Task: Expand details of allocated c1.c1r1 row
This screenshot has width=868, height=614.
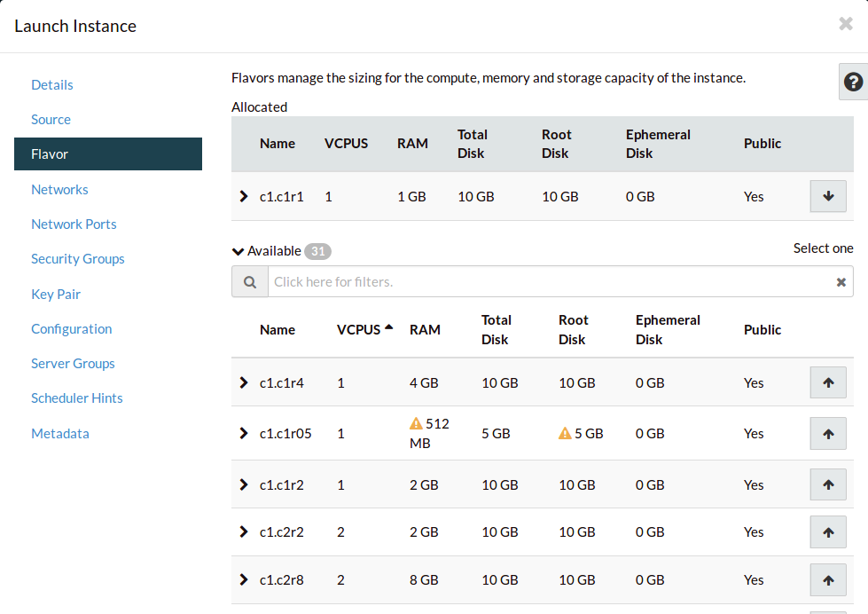Action: pyautogui.click(x=244, y=196)
